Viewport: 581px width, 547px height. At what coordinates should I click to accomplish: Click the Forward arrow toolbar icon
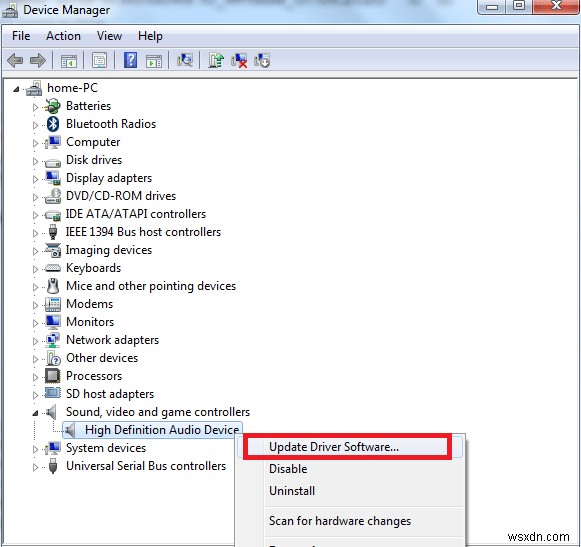(x=38, y=60)
